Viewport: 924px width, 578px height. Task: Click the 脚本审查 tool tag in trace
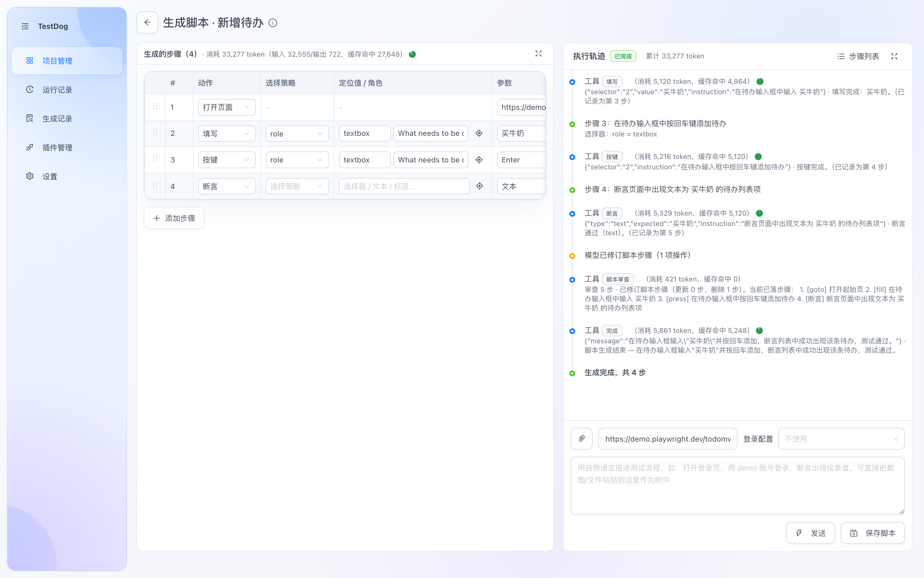click(x=618, y=279)
